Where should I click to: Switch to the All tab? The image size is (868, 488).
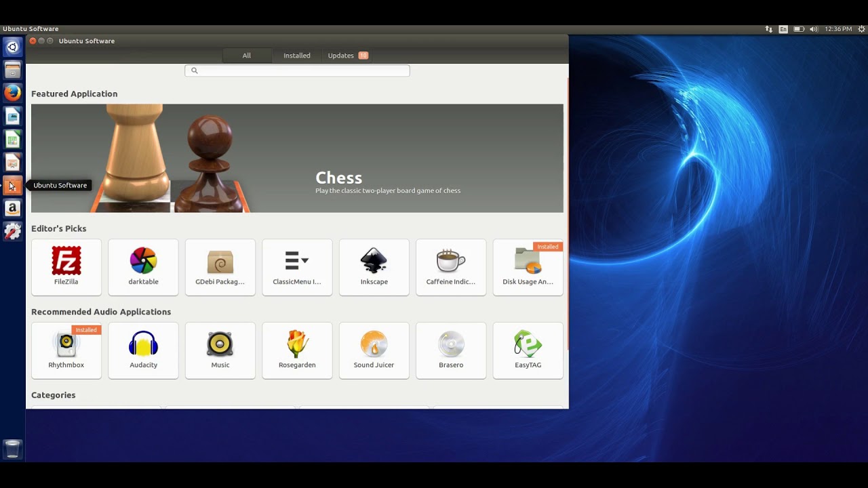[x=247, y=56]
